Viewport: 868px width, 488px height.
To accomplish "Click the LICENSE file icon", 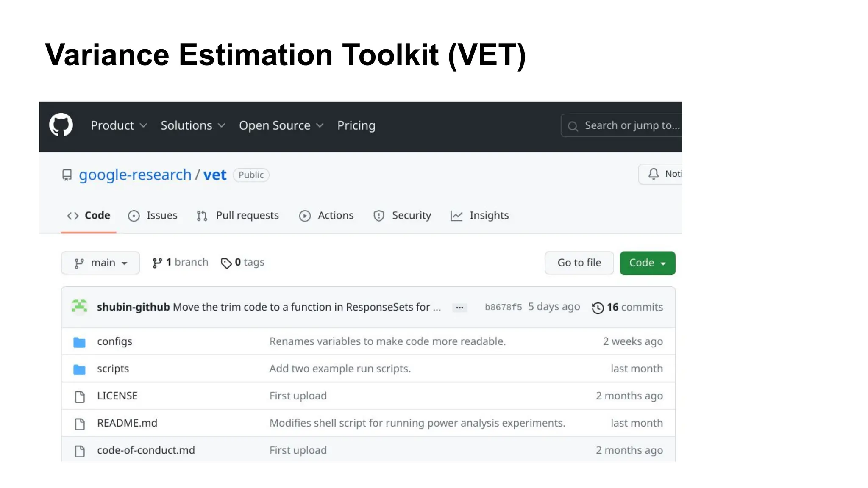I will [x=80, y=397].
